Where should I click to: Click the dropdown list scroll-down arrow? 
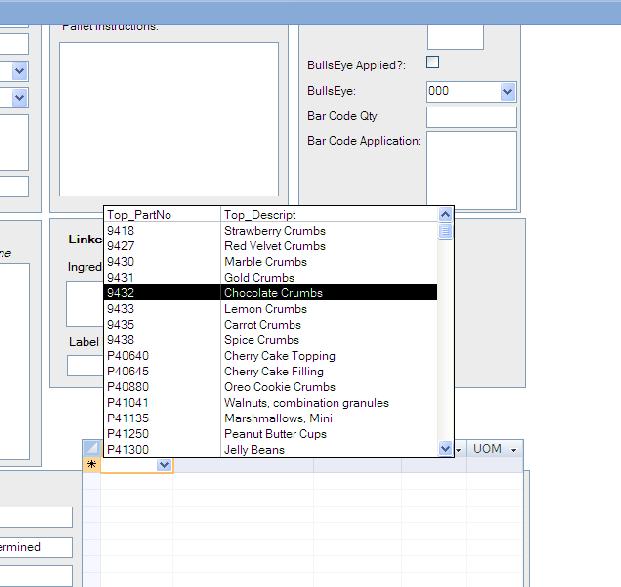coord(446,448)
